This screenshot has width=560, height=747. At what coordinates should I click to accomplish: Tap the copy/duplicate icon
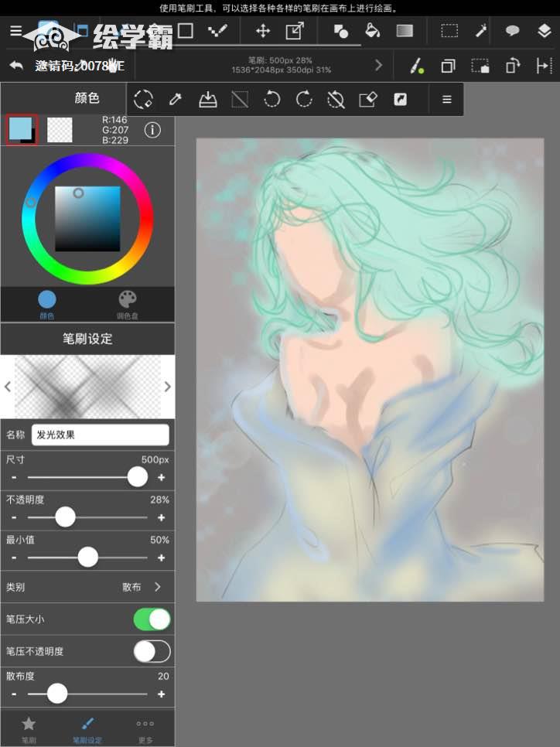[x=448, y=66]
